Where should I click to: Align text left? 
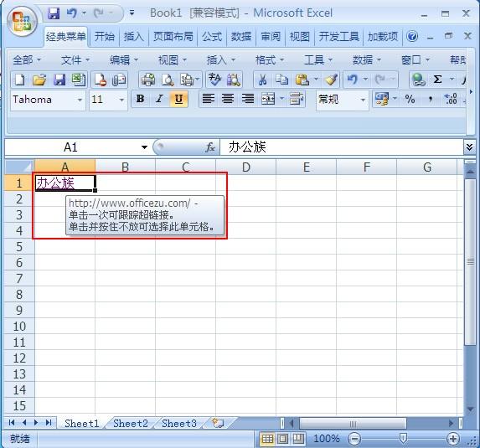point(208,99)
